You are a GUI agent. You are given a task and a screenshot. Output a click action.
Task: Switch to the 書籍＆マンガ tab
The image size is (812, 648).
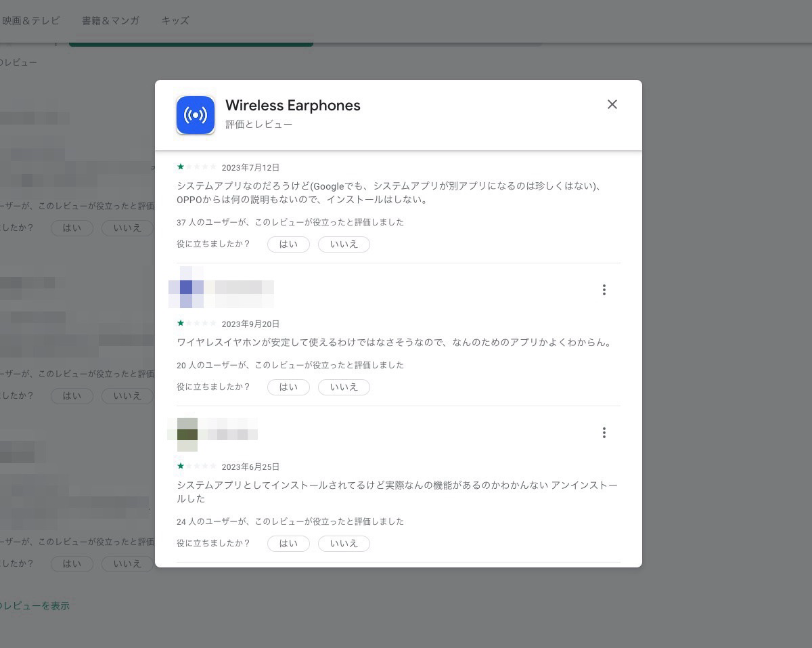pos(110,20)
